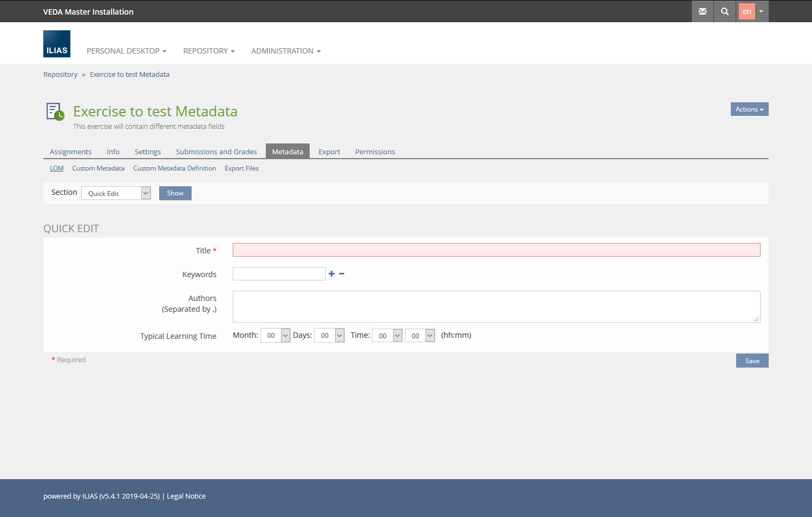This screenshot has width=812, height=517.
Task: Click the Legal Notice link
Action: 186,496
